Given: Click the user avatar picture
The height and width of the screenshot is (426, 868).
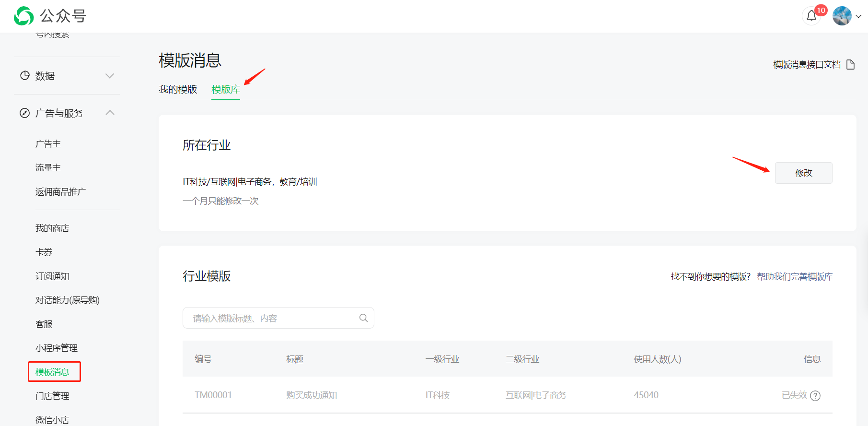Looking at the screenshot, I should tap(842, 16).
